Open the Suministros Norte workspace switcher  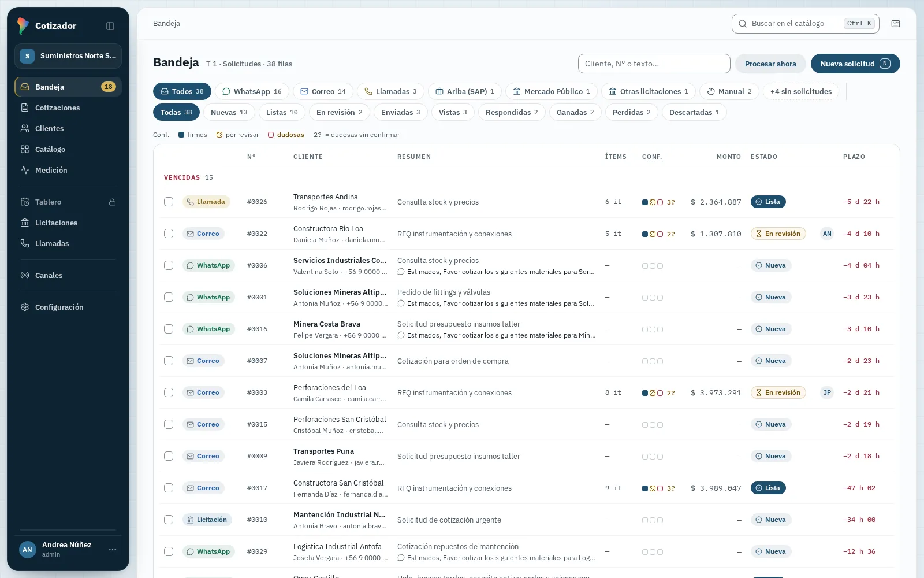coord(68,56)
